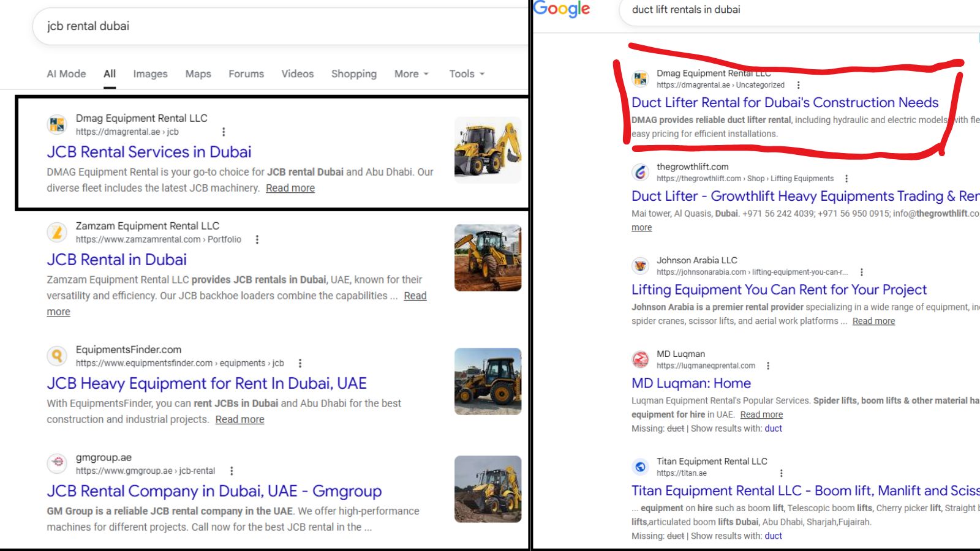
Task: Open the EquipmentsFinder JCB thumbnail image
Action: [x=488, y=381]
